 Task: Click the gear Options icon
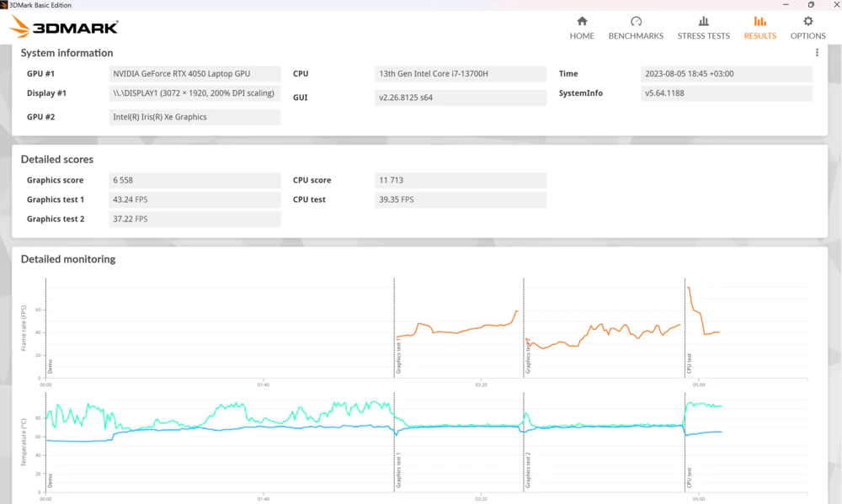tap(808, 22)
